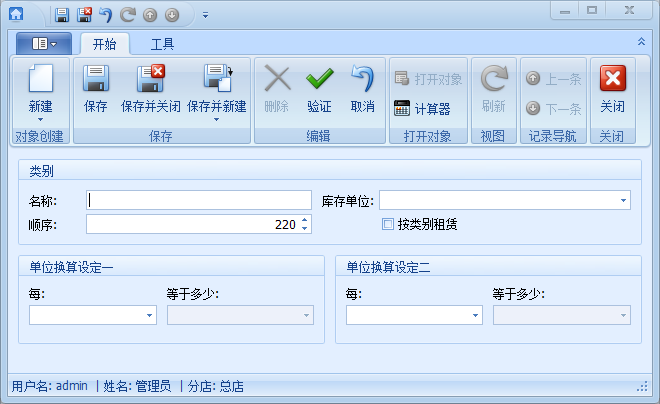The width and height of the screenshot is (660, 404).
Task: Collapse the ribbon with the chevron
Action: coord(641,41)
